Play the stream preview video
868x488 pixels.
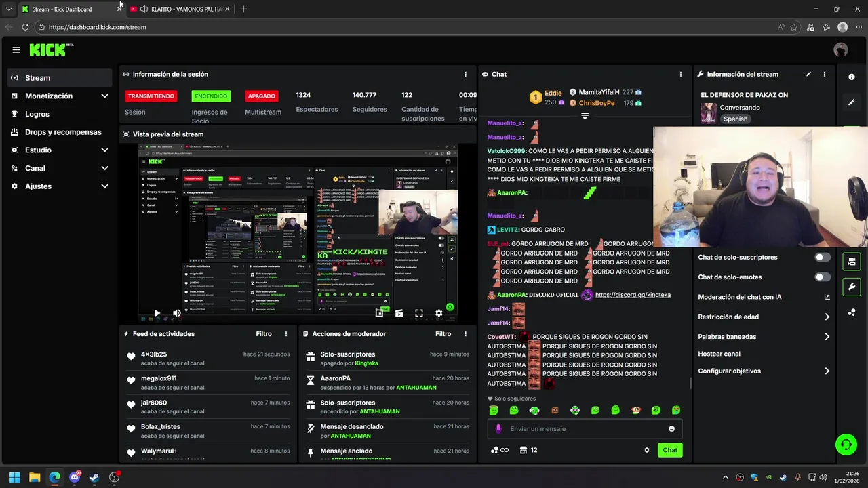pos(157,313)
